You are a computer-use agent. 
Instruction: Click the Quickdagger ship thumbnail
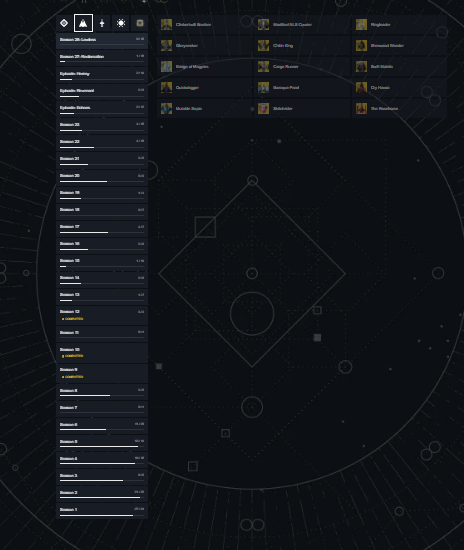pos(166,87)
